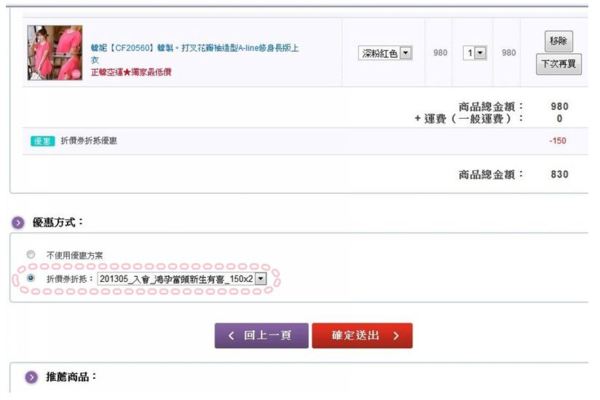600x400 pixels.
Task: Click the purple arrow icon beside 優惠方式
Action: point(18,222)
